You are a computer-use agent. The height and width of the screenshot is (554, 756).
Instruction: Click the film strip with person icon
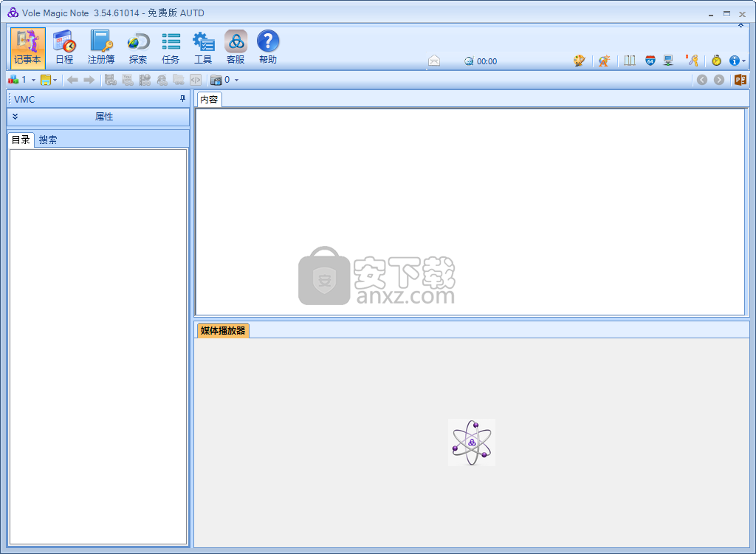coord(145,80)
